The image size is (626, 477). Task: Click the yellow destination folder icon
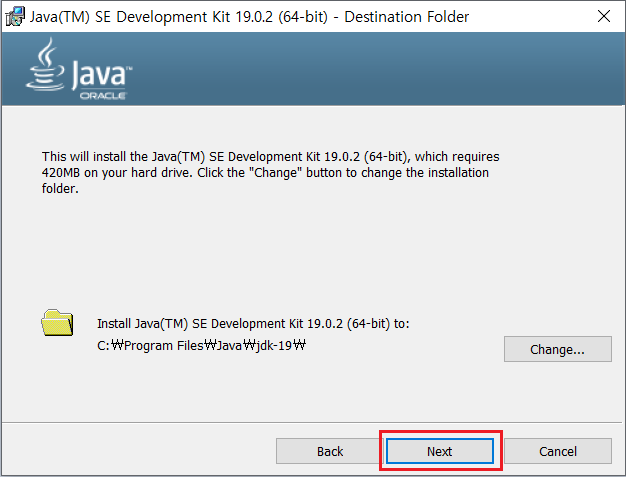coord(57,323)
